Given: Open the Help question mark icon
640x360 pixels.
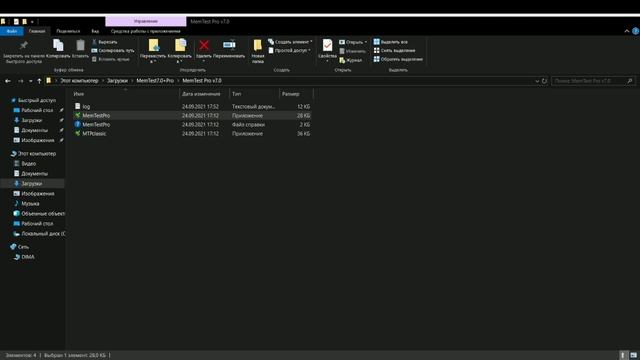Looking at the screenshot, I should tap(636, 31).
